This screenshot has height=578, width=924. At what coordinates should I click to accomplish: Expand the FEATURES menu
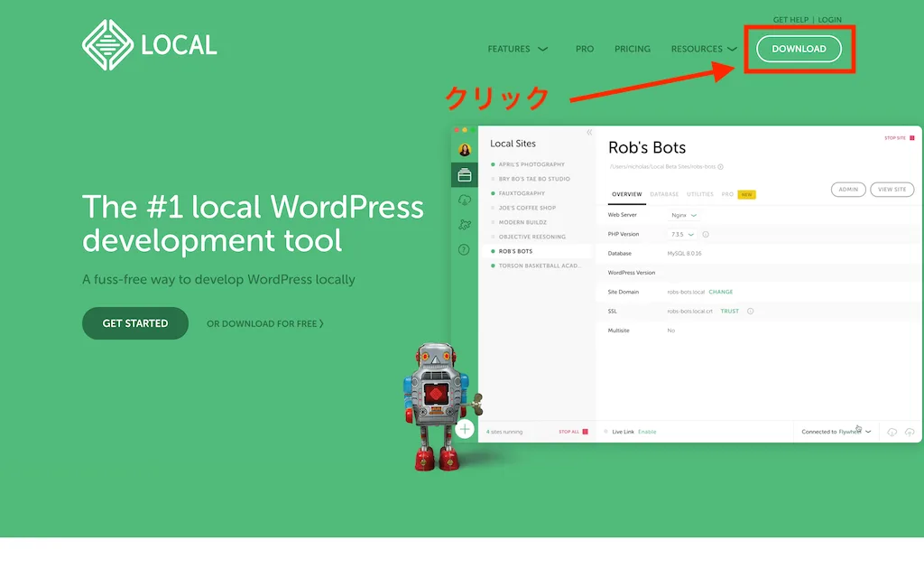[517, 49]
